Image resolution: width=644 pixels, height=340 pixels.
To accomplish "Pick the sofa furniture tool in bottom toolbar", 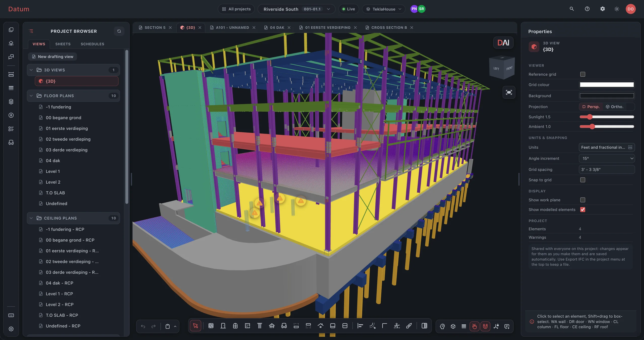I will (284, 326).
